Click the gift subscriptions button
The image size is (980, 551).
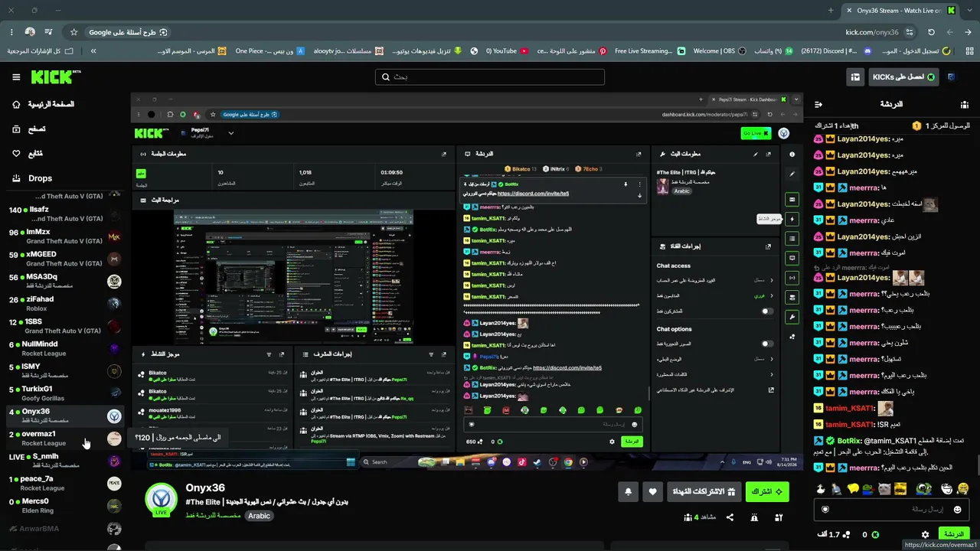pos(704,492)
